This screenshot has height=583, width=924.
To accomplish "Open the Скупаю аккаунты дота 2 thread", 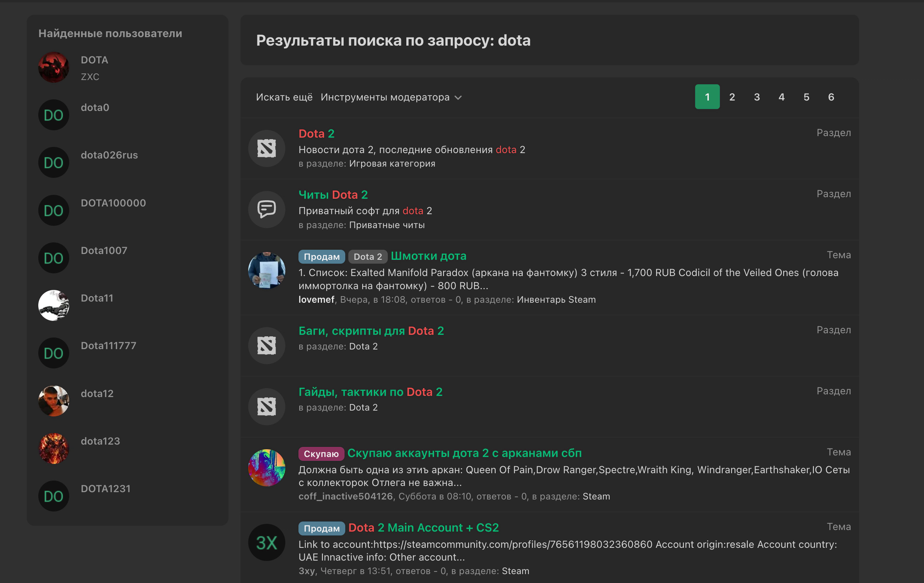I will click(464, 453).
